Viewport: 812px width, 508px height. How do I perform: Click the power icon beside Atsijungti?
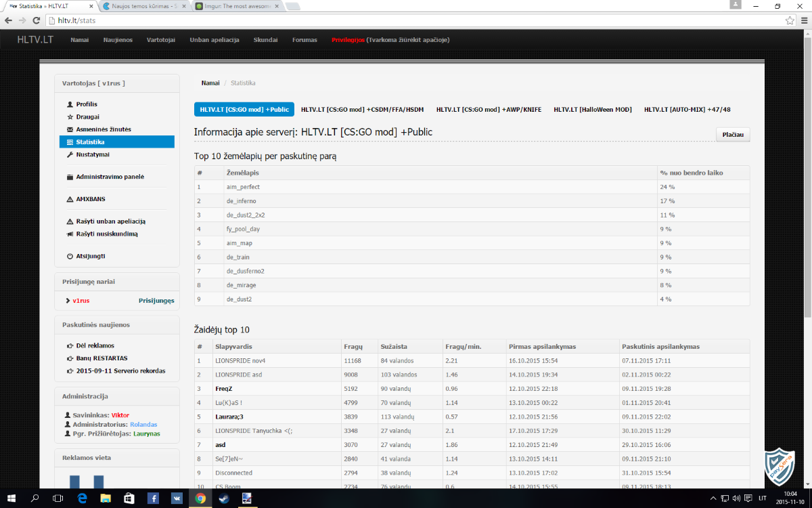pos(70,257)
